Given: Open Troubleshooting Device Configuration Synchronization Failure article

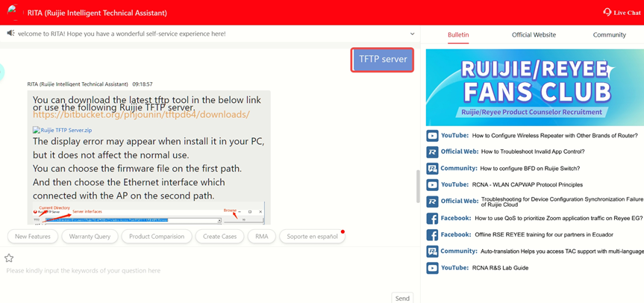Looking at the screenshot, I should (562, 202).
